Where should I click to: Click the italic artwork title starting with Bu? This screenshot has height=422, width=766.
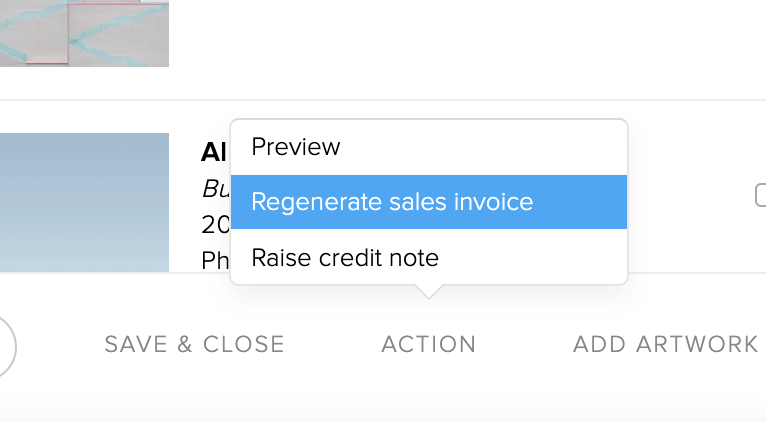(215, 189)
